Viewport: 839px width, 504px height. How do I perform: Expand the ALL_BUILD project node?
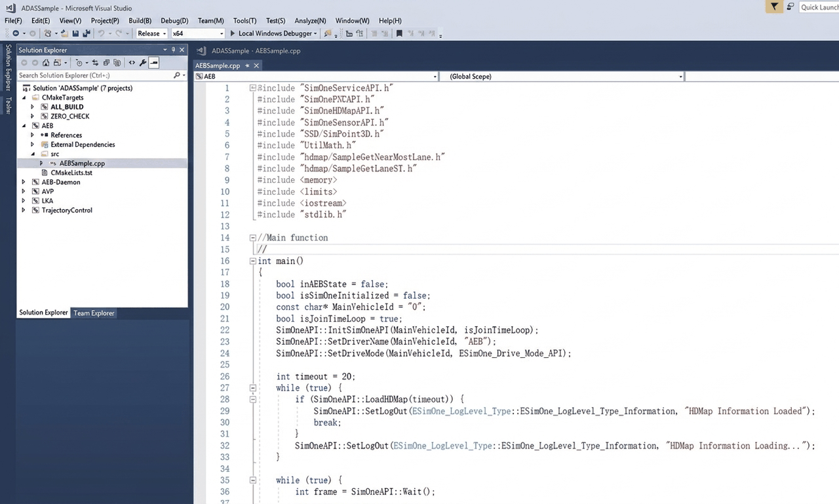point(33,107)
